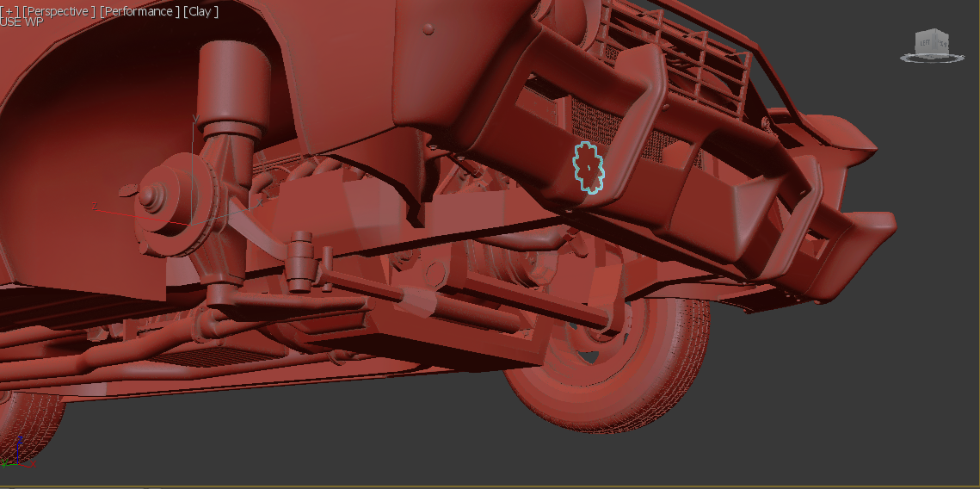Screen dimensions: 980x489
Task: Open the Clay shading style menu
Action: tap(200, 11)
